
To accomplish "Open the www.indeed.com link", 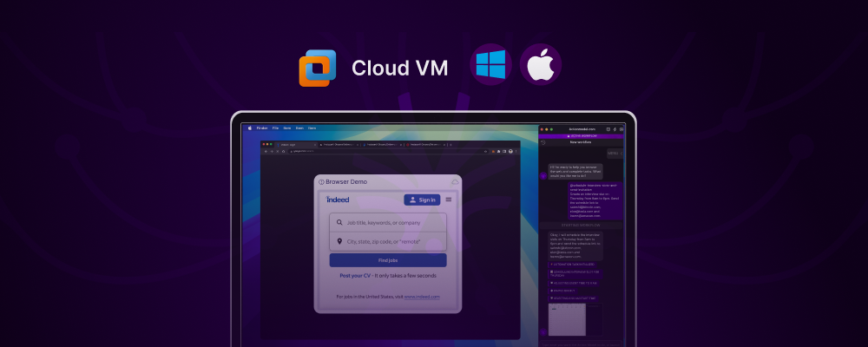I will [422, 297].
